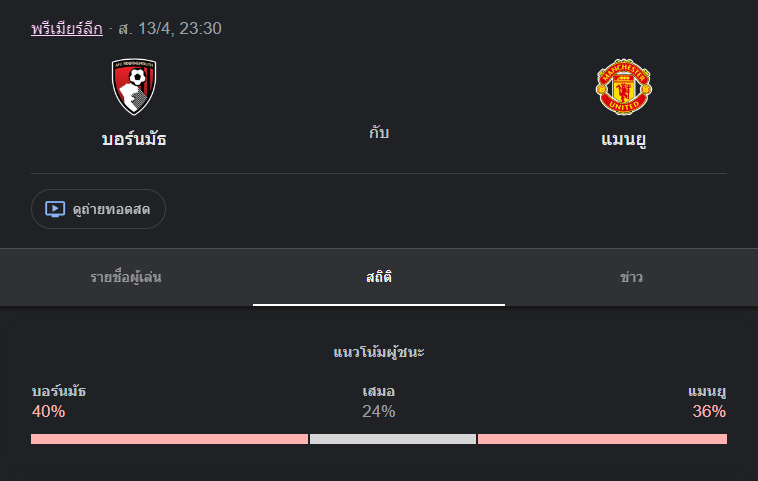Switch to the รายชื่อผู้เล่น tab

point(126,277)
